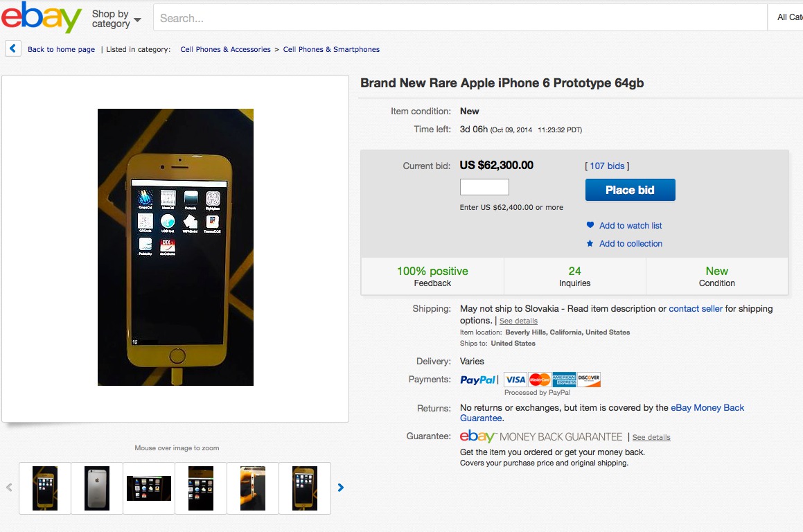Show previous thumbnails with left arrow

click(10, 488)
